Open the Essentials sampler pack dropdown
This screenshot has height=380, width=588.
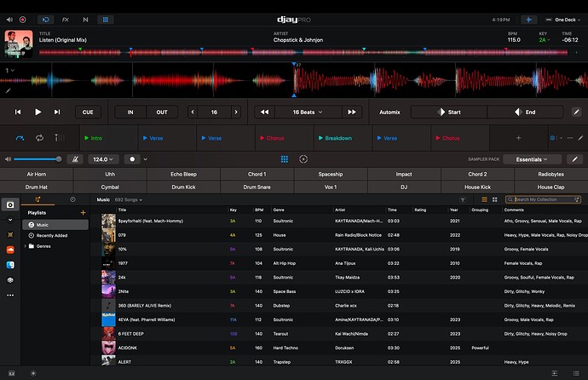coord(532,159)
